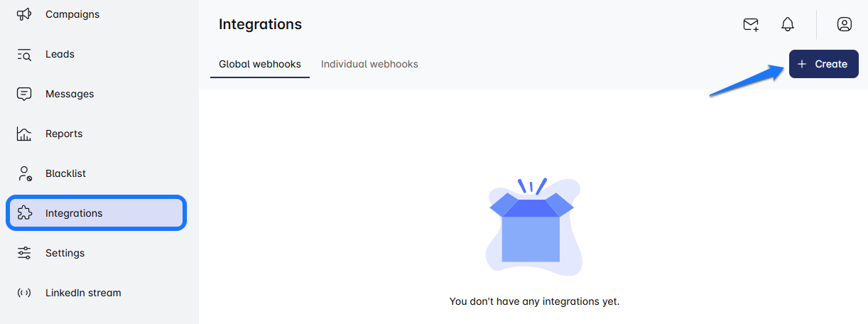The height and width of the screenshot is (324, 868).
Task: Click the Leads search-list icon
Action: coord(24,55)
